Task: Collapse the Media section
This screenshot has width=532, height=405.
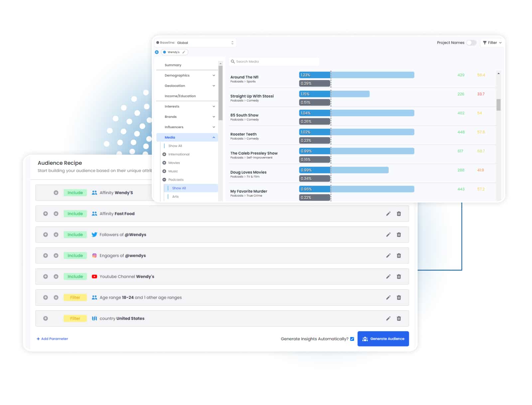Action: tap(187, 137)
